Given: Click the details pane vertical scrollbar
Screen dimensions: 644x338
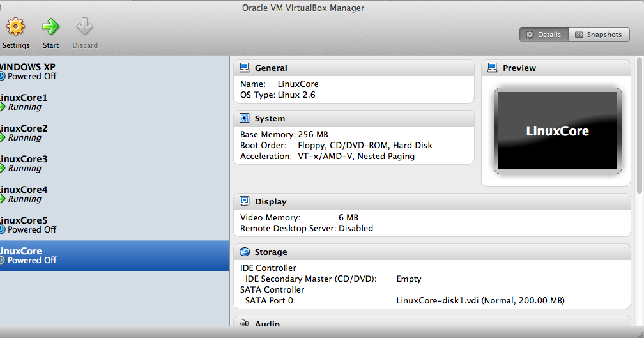Looking at the screenshot, I should (640, 125).
